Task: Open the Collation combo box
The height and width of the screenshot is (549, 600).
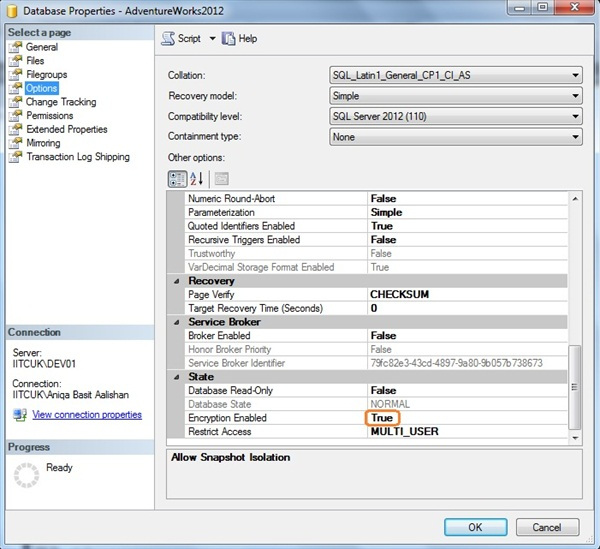Action: pos(456,75)
